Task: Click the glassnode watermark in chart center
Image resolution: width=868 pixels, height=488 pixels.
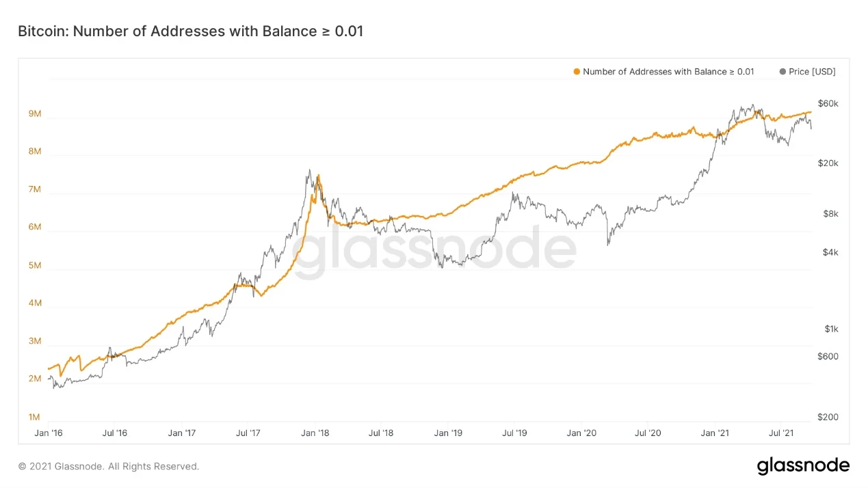Action: click(x=434, y=251)
